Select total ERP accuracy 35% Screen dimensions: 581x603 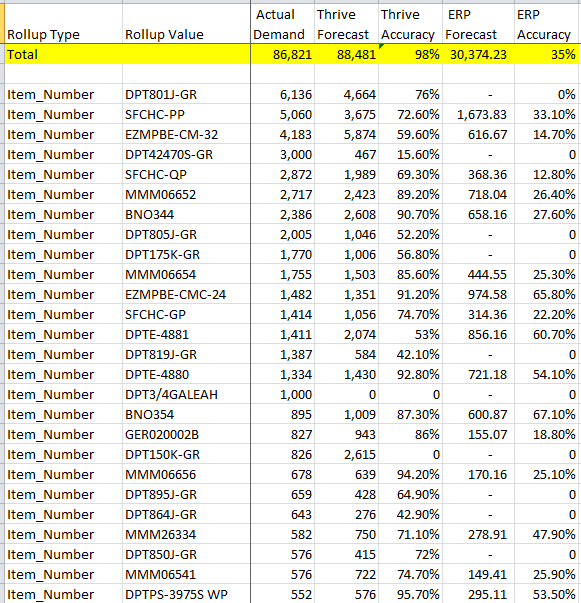pyautogui.click(x=546, y=54)
